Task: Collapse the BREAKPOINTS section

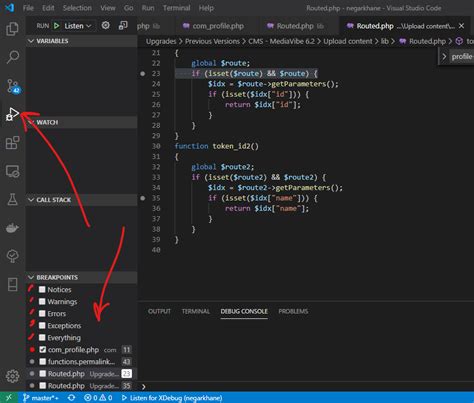Action: (x=82, y=277)
